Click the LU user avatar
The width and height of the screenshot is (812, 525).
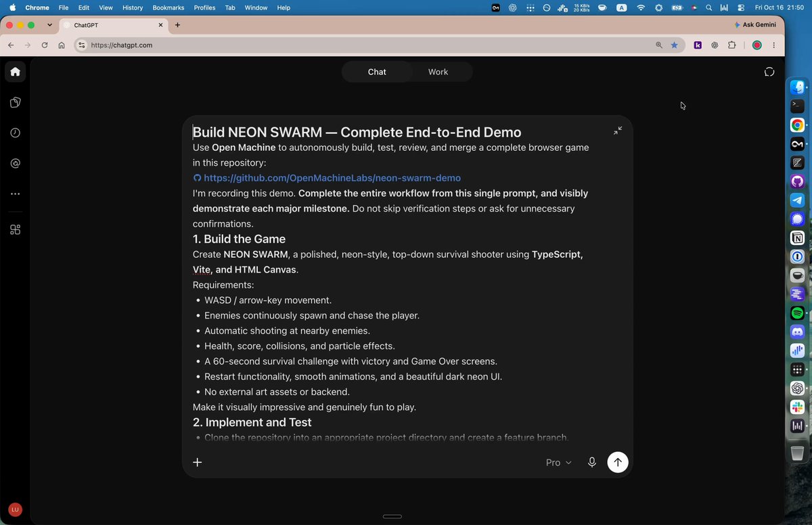point(15,510)
